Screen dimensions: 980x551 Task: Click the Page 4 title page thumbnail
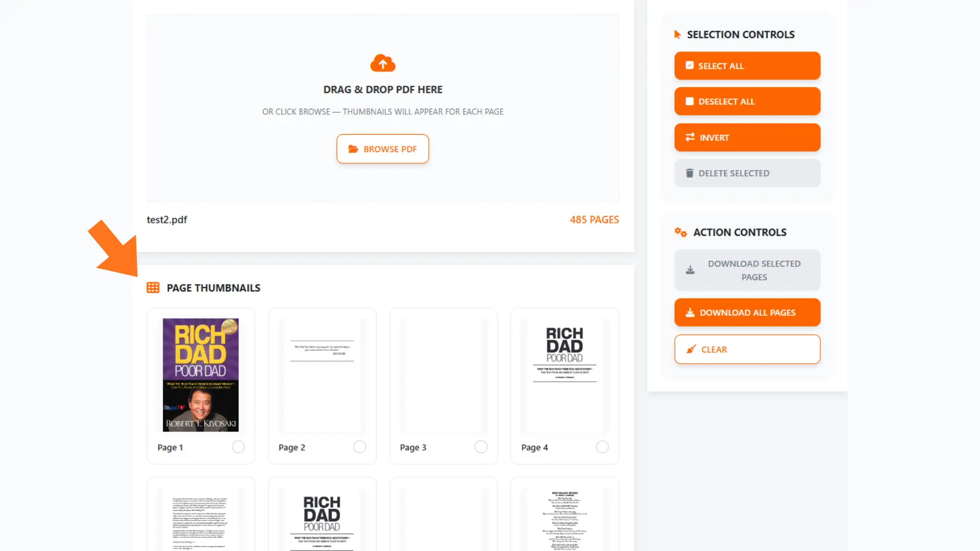tap(565, 375)
